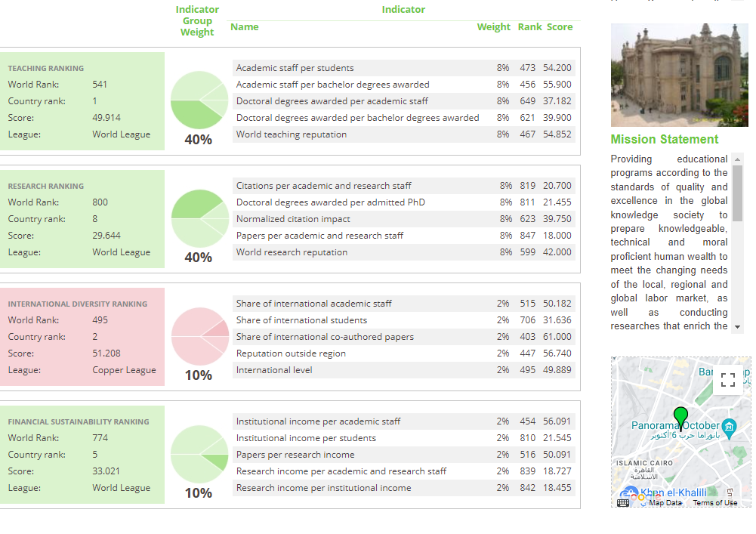The width and height of the screenshot is (756, 534).
Task: Select the Teaching Ranking summary panel heading
Action: (46, 68)
